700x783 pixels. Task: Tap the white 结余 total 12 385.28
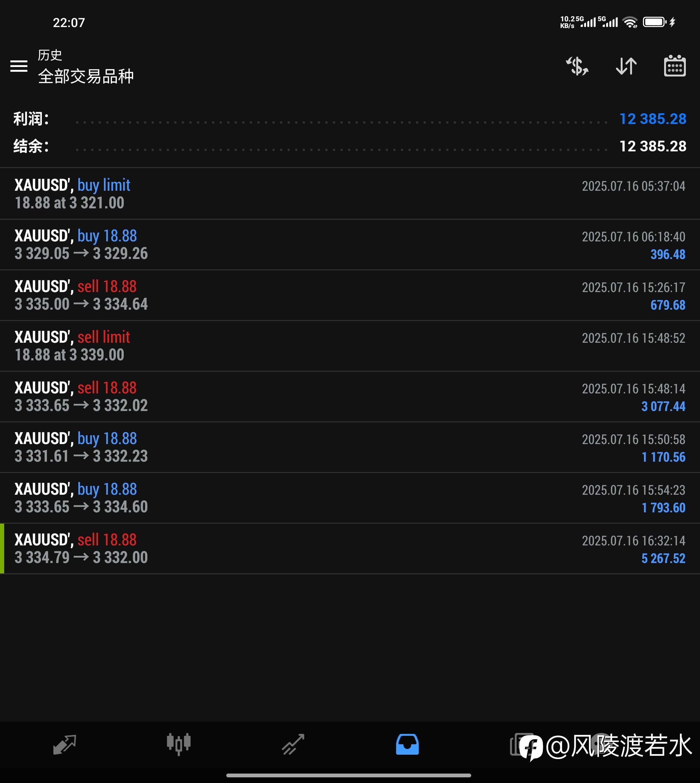tap(653, 146)
